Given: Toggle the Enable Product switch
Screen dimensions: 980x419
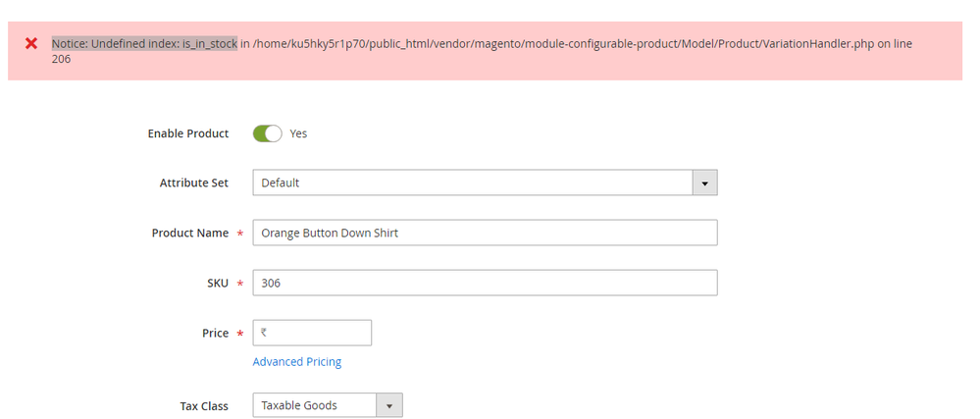Looking at the screenshot, I should (268, 133).
